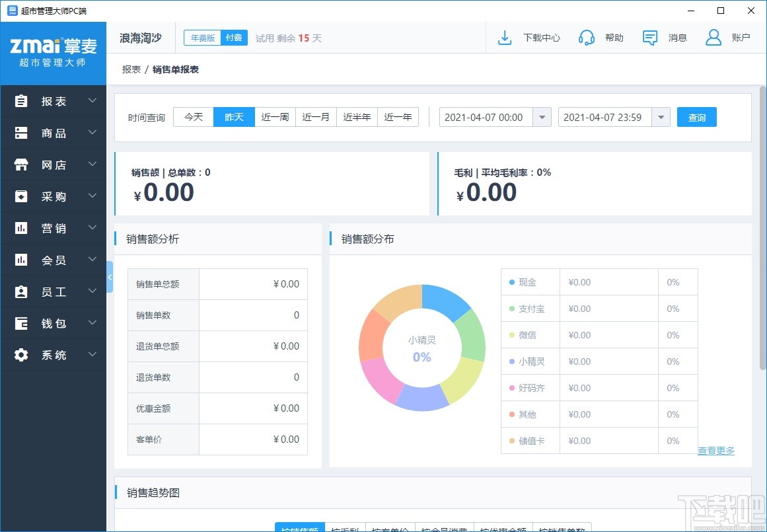Click the 采购 sidebar icon
Screen dimensions: 767x532
(x=22, y=196)
